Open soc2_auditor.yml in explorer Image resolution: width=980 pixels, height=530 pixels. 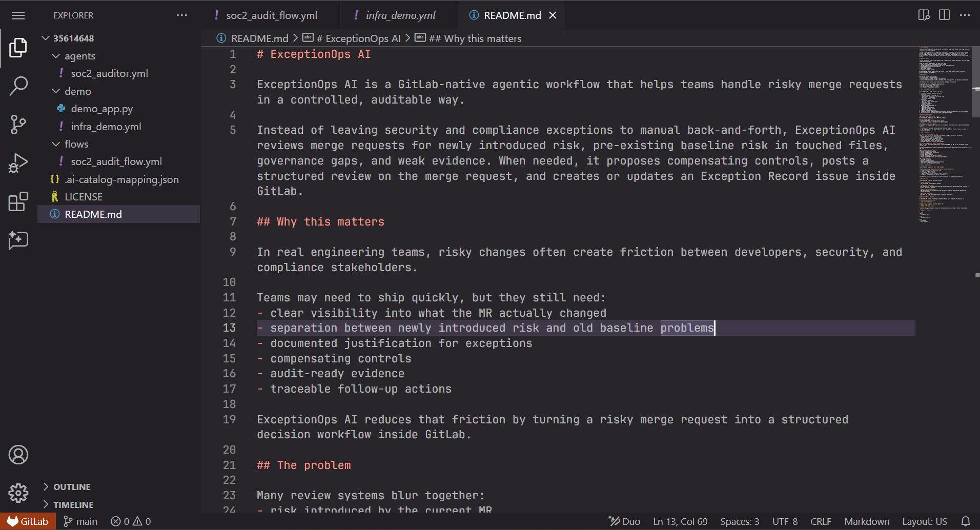pyautogui.click(x=119, y=73)
